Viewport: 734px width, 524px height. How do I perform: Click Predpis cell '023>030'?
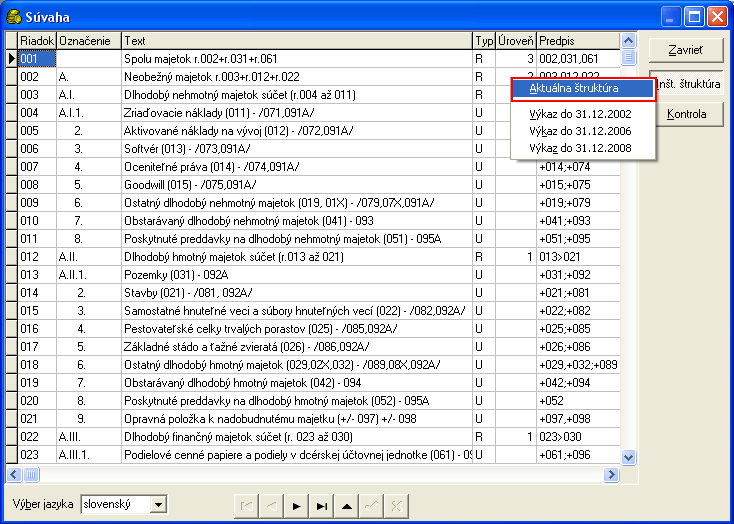578,437
